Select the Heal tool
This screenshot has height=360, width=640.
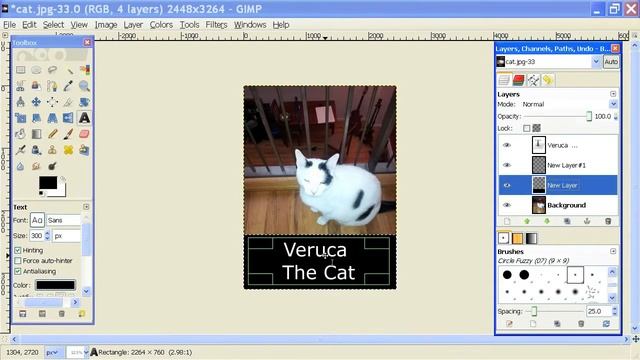68,150
